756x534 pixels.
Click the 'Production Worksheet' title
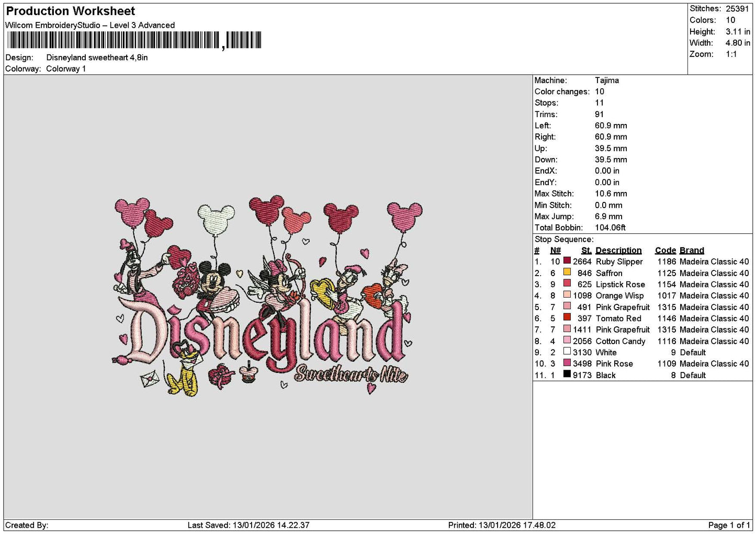(x=70, y=11)
